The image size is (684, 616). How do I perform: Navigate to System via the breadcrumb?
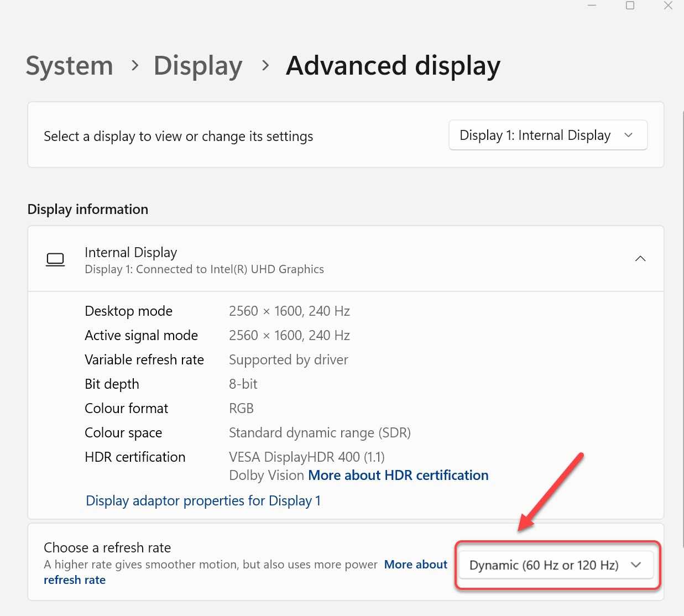pyautogui.click(x=69, y=65)
